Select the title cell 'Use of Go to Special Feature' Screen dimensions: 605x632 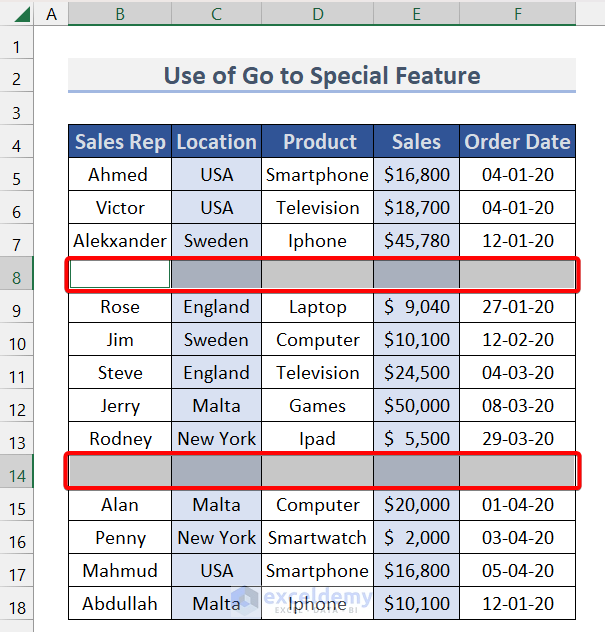point(321,76)
